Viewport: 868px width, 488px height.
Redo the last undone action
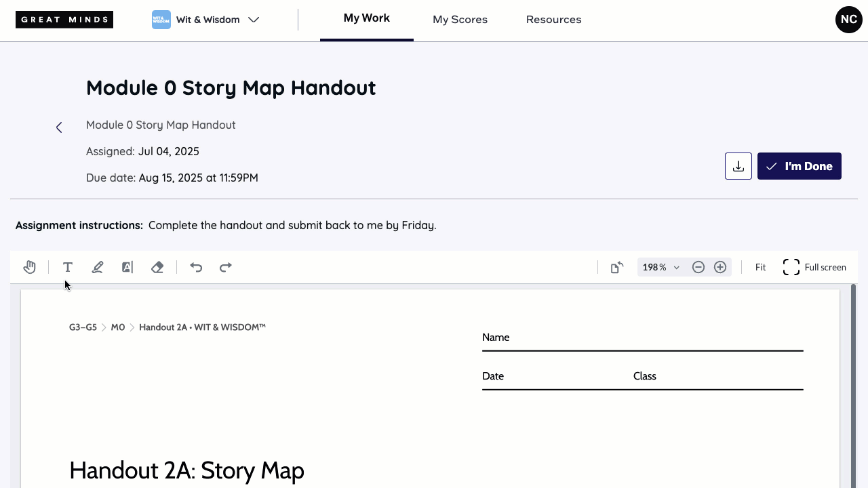pyautogui.click(x=226, y=268)
